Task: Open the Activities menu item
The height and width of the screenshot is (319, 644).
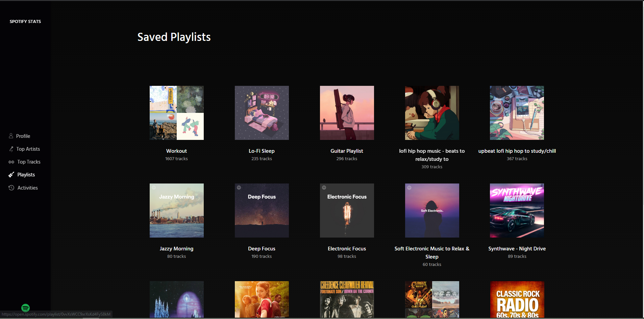Action: pos(27,188)
